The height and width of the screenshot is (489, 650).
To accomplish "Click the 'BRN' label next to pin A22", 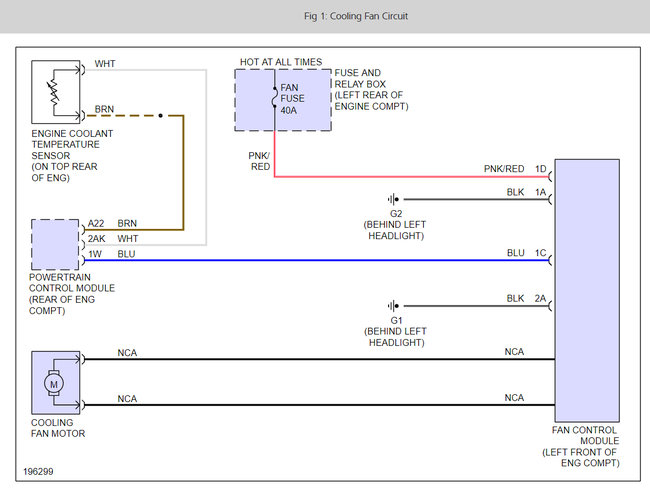I will point(127,223).
